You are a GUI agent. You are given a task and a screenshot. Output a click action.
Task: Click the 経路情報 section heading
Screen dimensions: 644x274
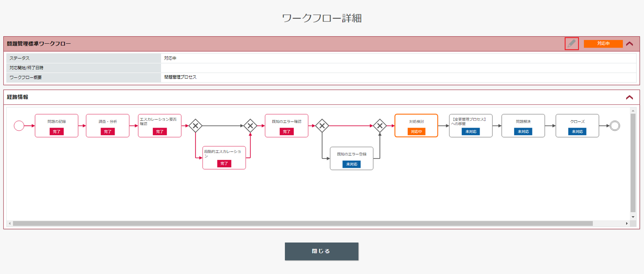(17, 97)
